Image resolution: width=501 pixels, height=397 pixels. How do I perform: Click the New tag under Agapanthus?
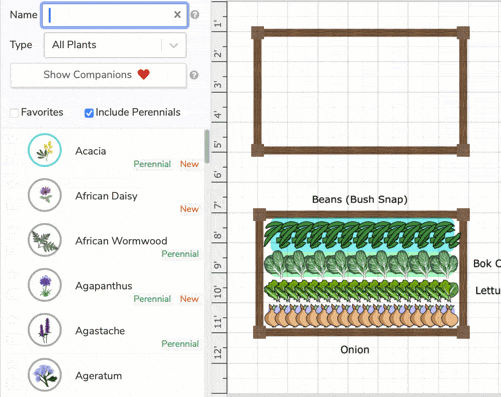pyautogui.click(x=189, y=299)
